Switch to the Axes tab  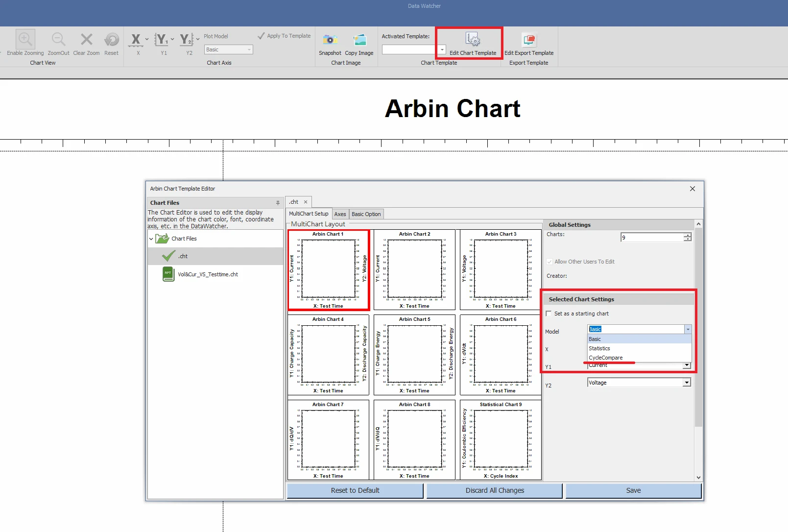coord(340,214)
